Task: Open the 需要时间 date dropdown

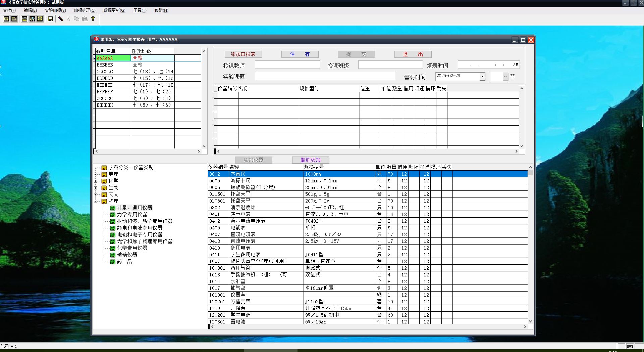Action: (x=482, y=77)
